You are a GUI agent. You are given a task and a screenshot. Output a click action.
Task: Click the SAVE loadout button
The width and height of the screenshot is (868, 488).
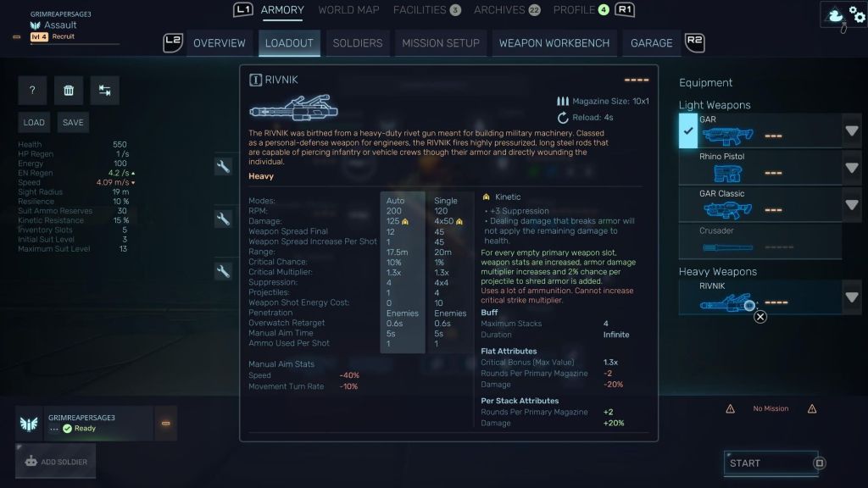pos(73,122)
